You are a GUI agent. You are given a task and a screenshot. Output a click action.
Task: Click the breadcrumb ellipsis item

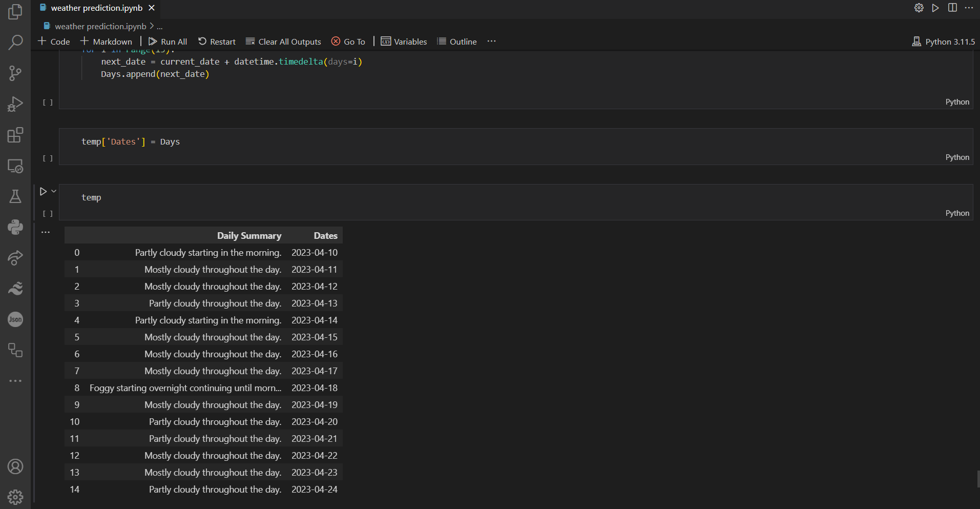(160, 26)
